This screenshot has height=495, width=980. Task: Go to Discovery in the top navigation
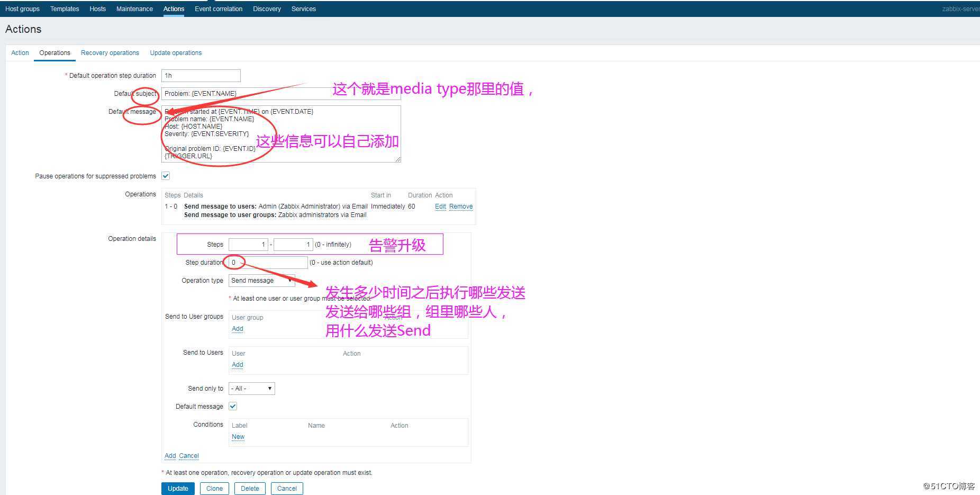point(267,9)
